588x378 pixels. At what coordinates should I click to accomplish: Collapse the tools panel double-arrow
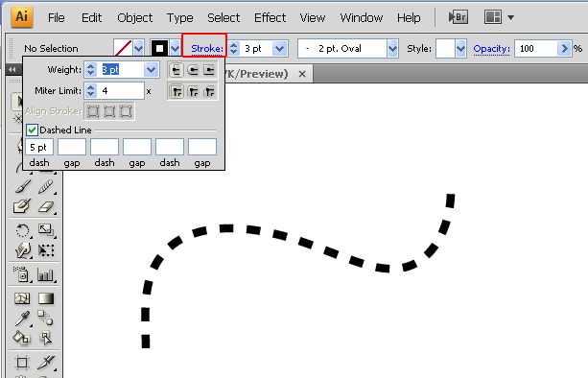click(12, 69)
